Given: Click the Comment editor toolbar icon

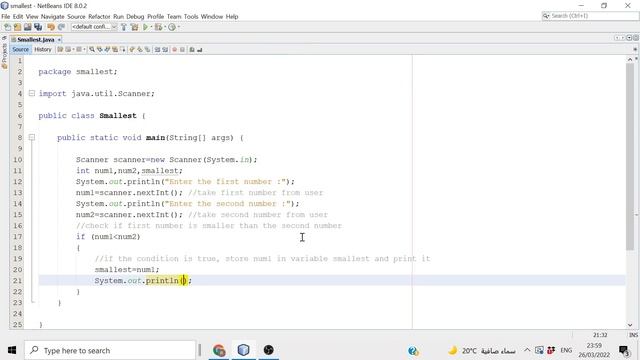Looking at the screenshot, I should 192,49.
